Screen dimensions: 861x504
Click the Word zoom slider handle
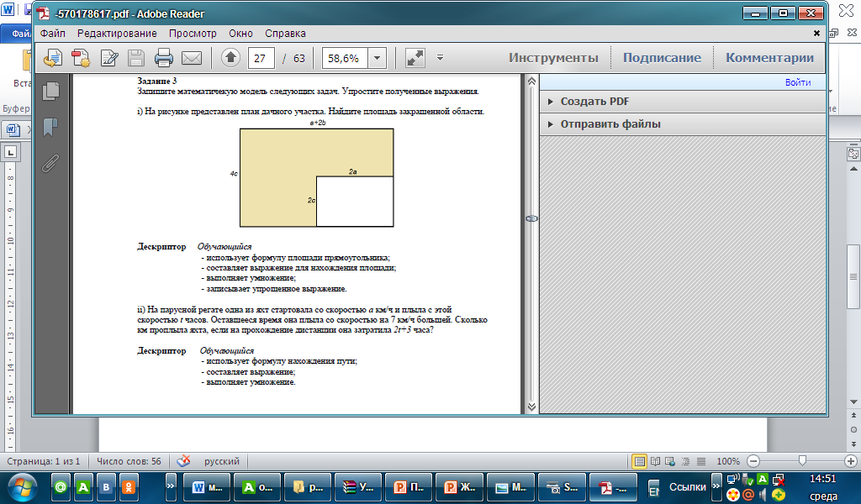pyautogui.click(x=802, y=460)
